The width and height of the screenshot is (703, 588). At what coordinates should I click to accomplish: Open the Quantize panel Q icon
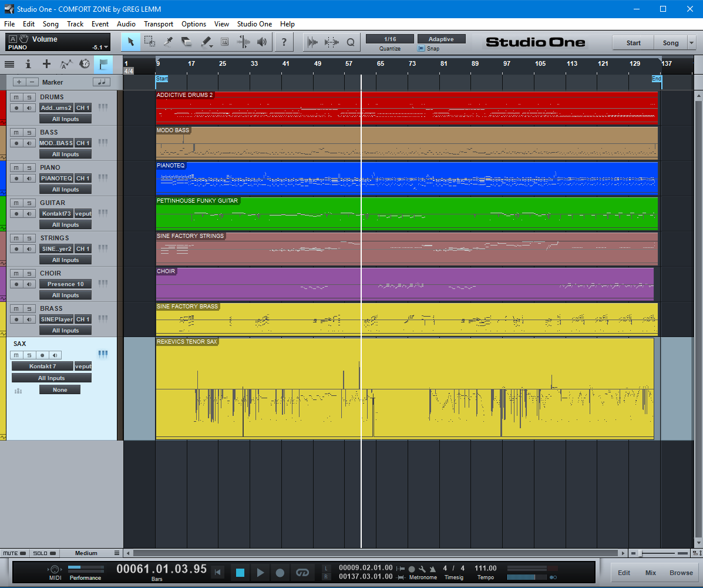(351, 42)
